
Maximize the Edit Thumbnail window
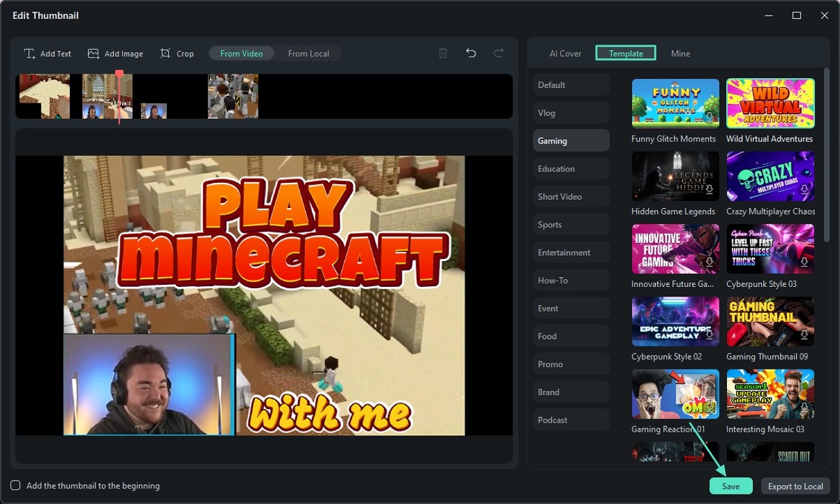(x=797, y=16)
